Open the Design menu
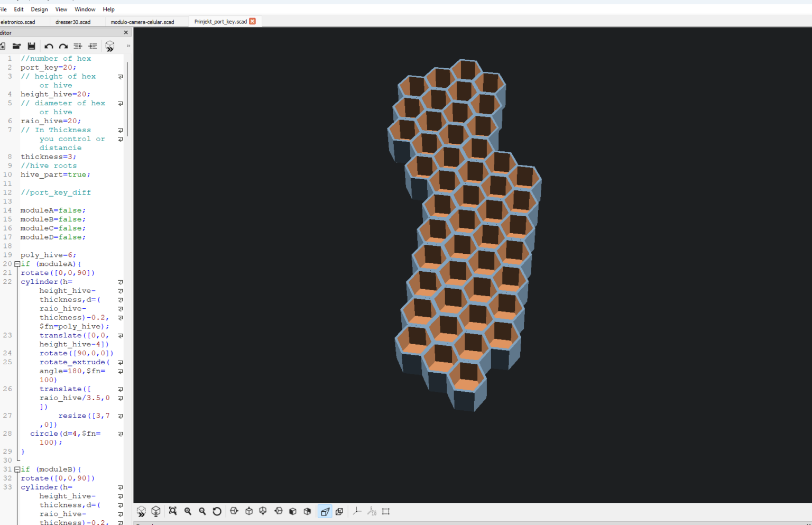 pyautogui.click(x=39, y=10)
